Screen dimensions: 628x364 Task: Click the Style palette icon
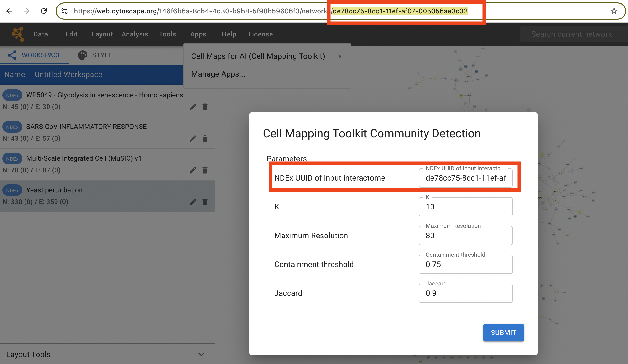(82, 55)
